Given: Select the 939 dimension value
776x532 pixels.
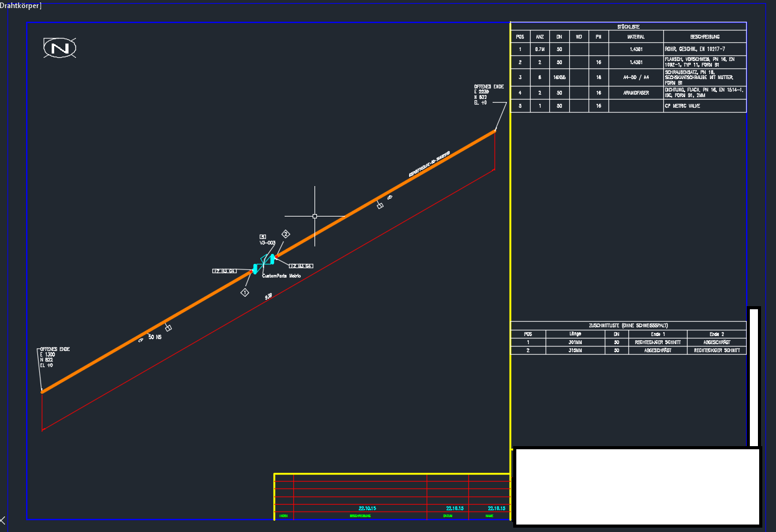Looking at the screenshot, I should [268, 297].
